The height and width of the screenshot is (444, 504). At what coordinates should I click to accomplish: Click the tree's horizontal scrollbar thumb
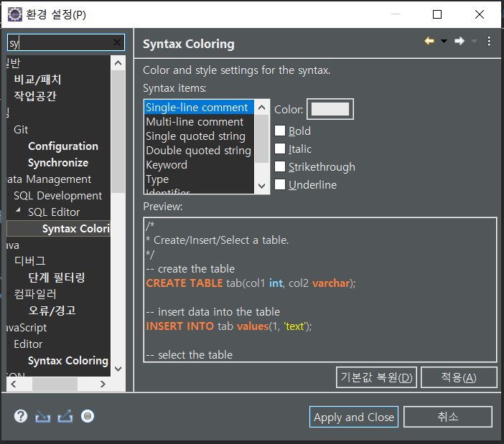pyautogui.click(x=55, y=384)
